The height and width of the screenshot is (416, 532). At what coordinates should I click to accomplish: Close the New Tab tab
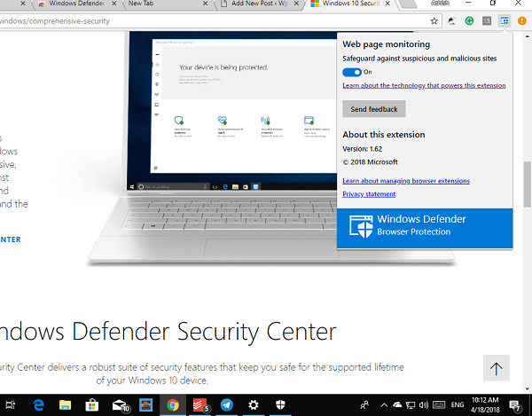[x=206, y=4]
